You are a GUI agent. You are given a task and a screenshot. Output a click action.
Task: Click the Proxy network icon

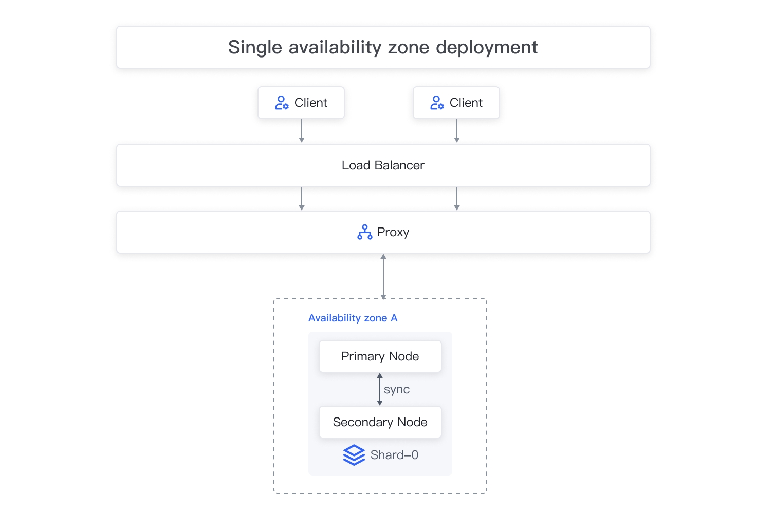[365, 232]
